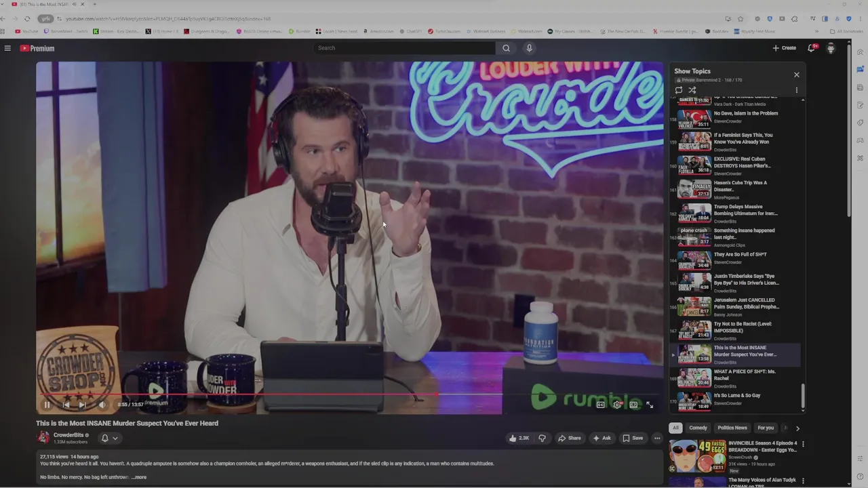Viewport: 868px width, 488px height.
Task: Open the Rumble bookmark
Action: [x=299, y=31]
